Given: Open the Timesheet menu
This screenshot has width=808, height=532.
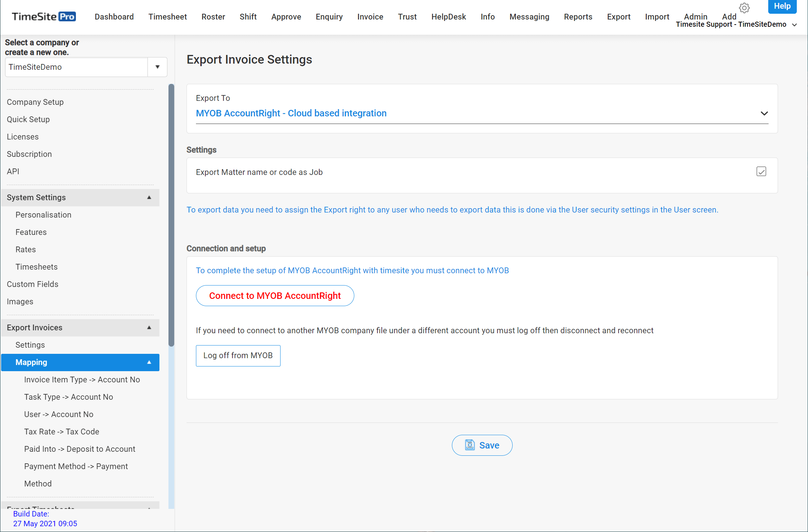Looking at the screenshot, I should [x=168, y=17].
